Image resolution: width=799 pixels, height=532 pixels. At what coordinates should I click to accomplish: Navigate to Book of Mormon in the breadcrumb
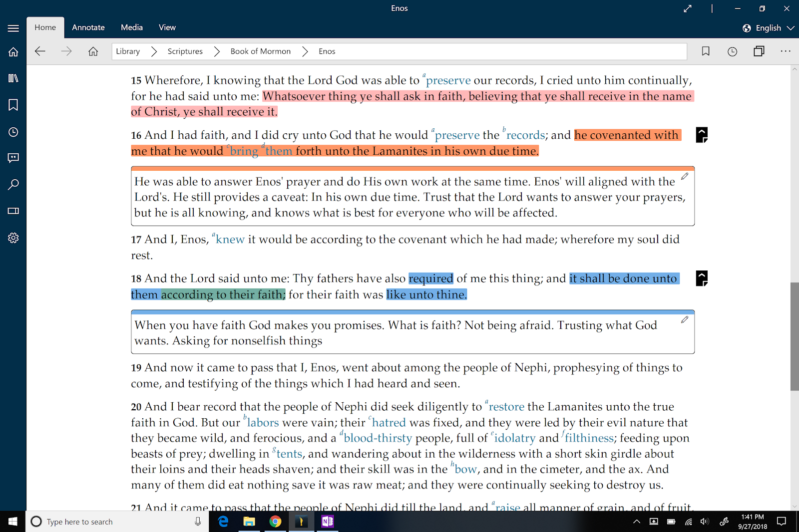pos(261,51)
